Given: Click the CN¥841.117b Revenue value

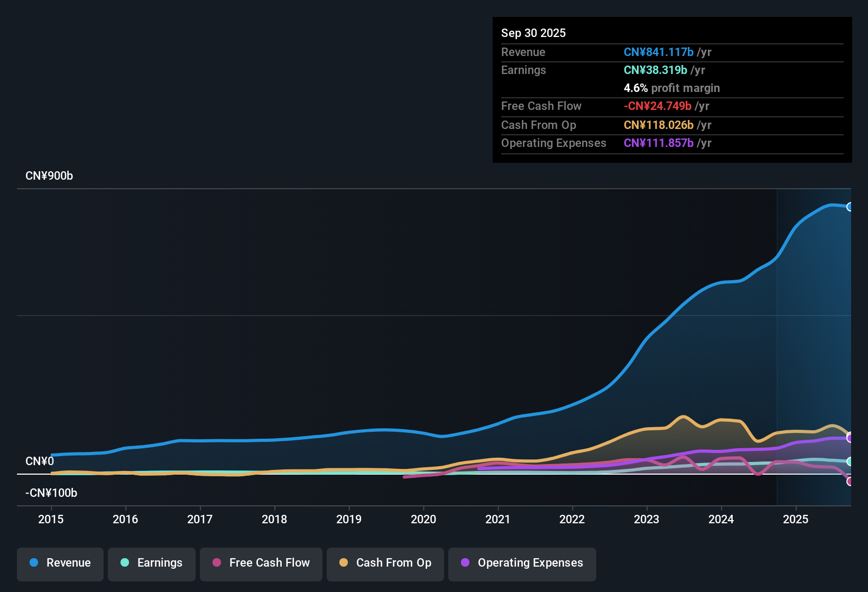Looking at the screenshot, I should (x=659, y=52).
